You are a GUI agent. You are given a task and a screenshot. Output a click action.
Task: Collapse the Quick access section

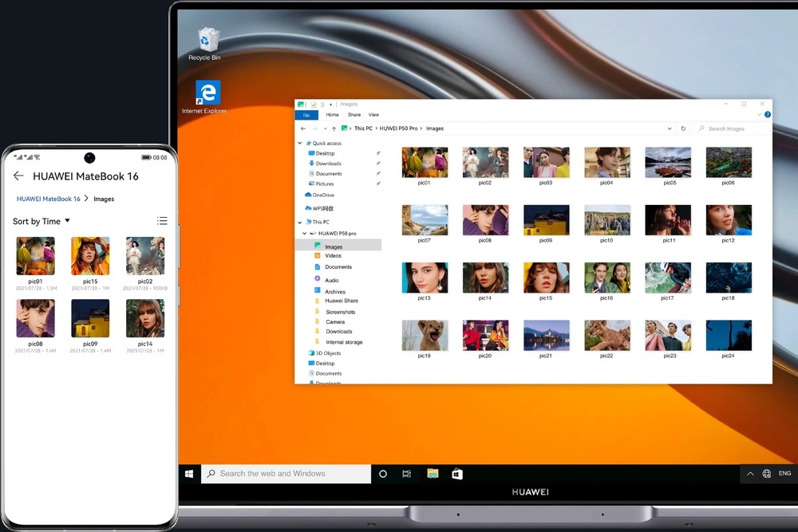(x=300, y=144)
